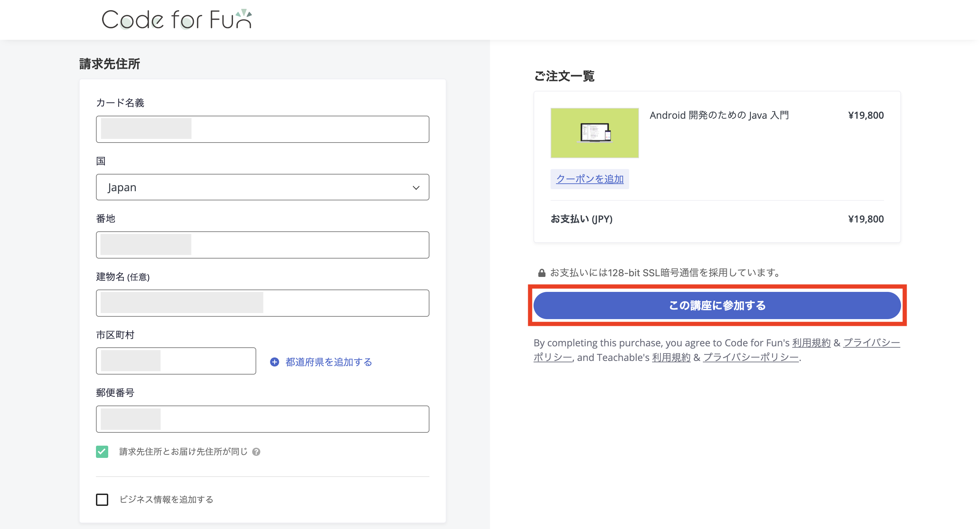
Task: Click the この講座に参加する button
Action: (717, 305)
